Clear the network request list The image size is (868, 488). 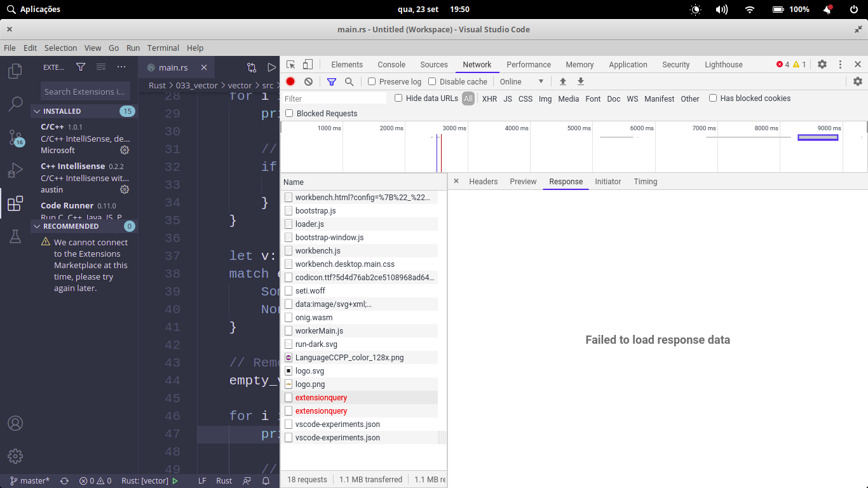[308, 81]
